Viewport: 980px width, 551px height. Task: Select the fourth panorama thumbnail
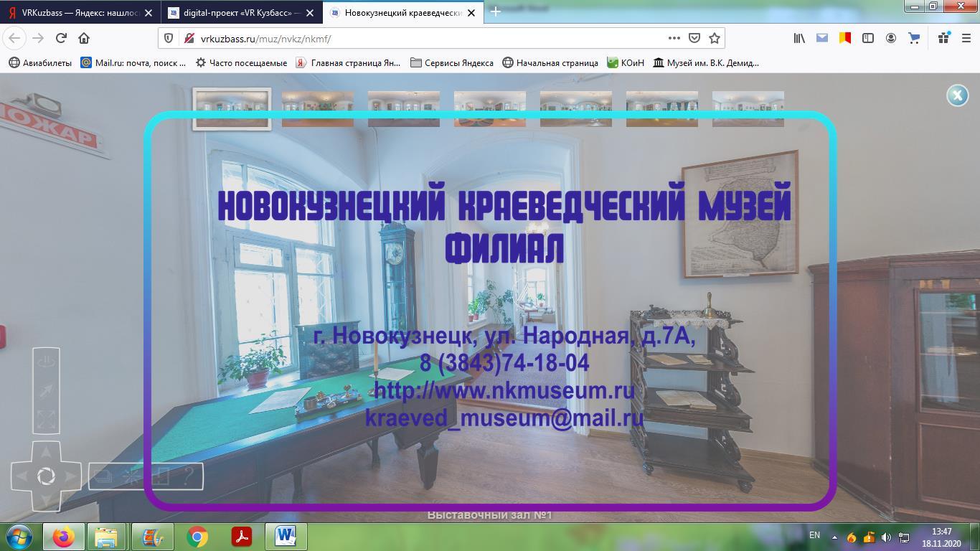pyautogui.click(x=490, y=109)
